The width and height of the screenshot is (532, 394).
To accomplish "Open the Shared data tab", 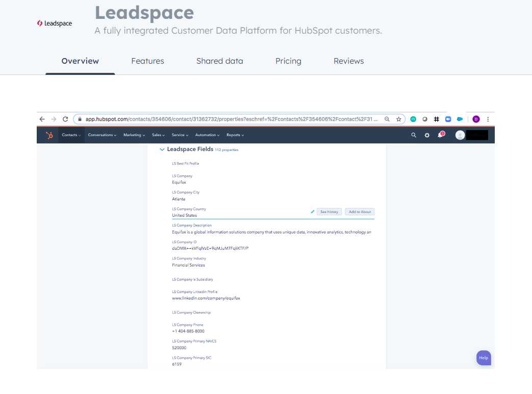I will click(x=220, y=61).
